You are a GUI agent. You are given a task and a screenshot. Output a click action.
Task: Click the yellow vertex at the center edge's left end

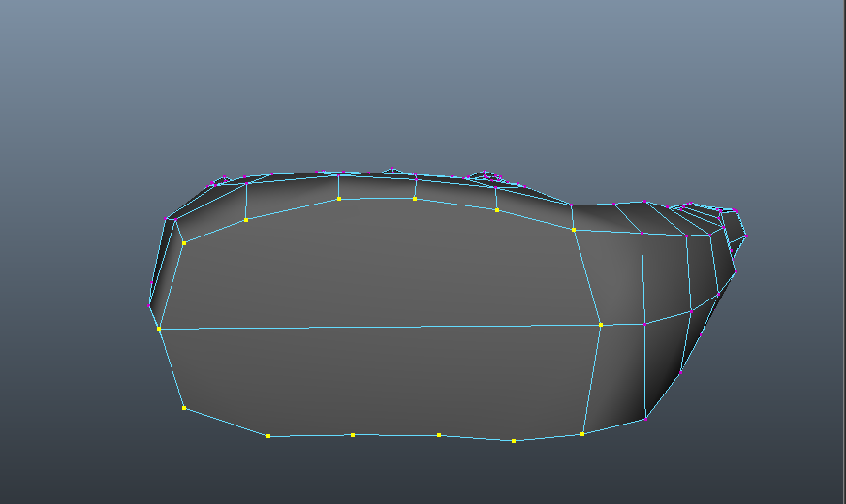point(159,329)
